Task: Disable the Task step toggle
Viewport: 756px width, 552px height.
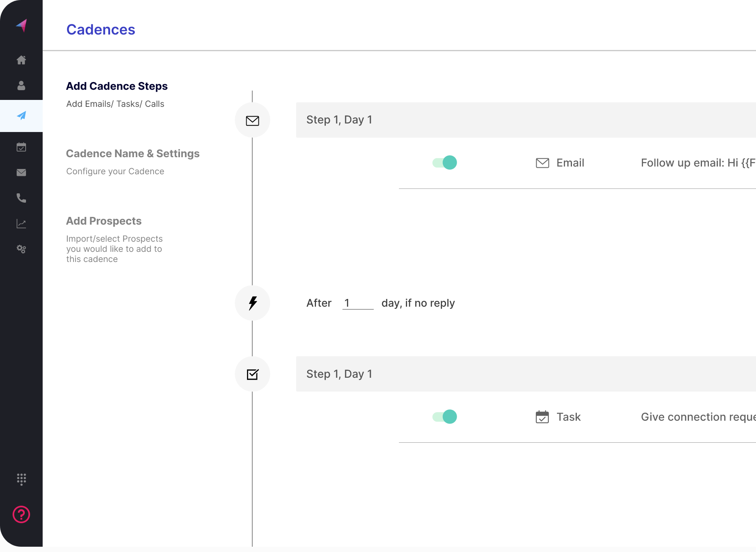Action: [x=445, y=416]
